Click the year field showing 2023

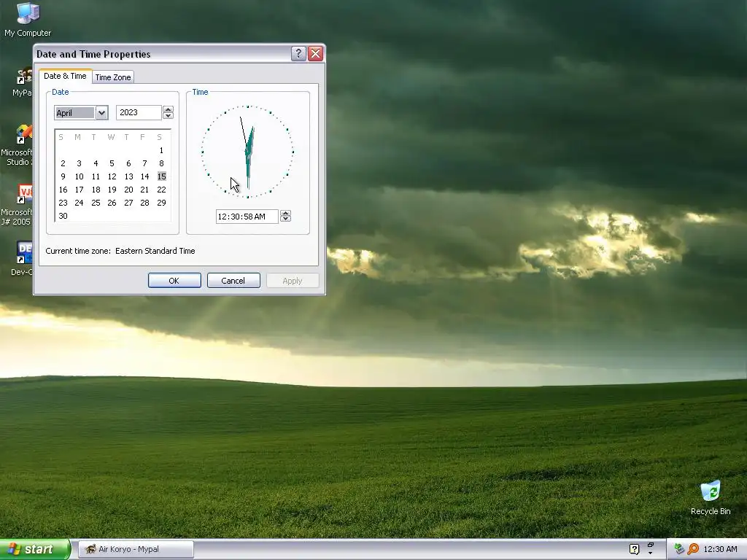coord(139,112)
